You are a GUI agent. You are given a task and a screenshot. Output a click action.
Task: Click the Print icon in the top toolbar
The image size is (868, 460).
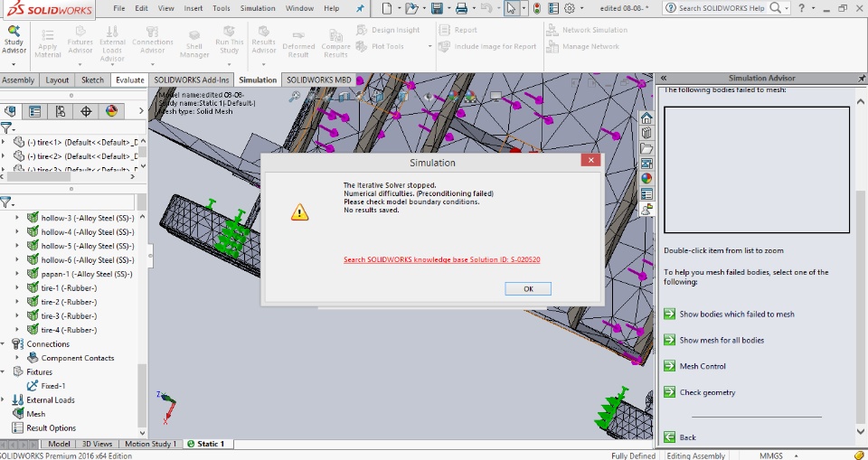point(462,8)
